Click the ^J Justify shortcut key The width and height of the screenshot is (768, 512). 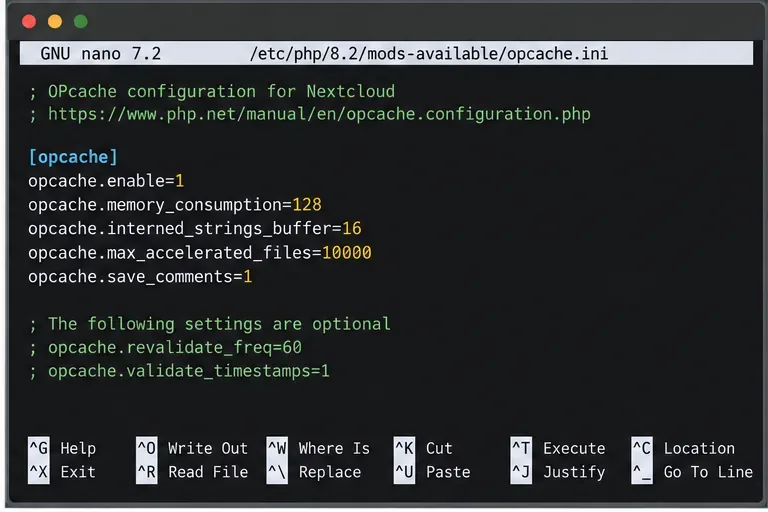(521, 472)
